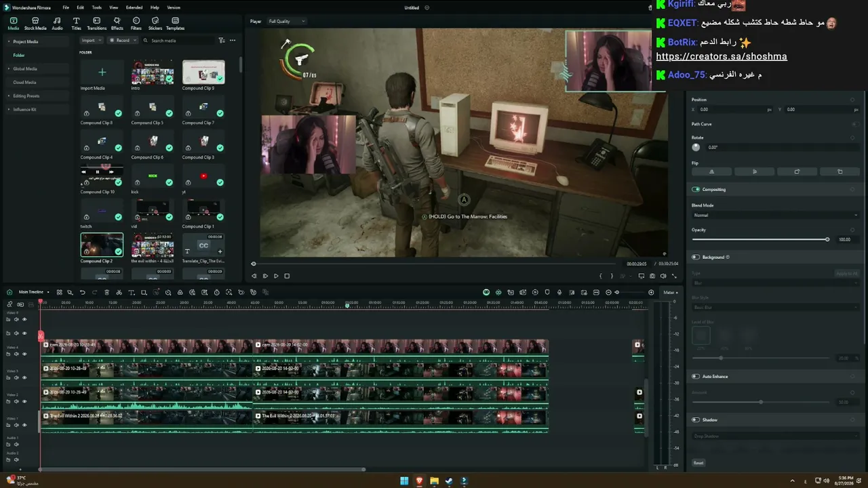Screen dimensions: 868x488
Task: Adjust the timeline zoom slider
Action: click(x=631, y=292)
